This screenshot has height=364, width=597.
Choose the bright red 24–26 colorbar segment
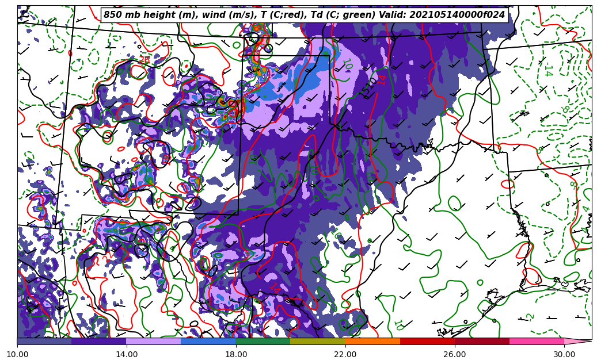pos(427,341)
